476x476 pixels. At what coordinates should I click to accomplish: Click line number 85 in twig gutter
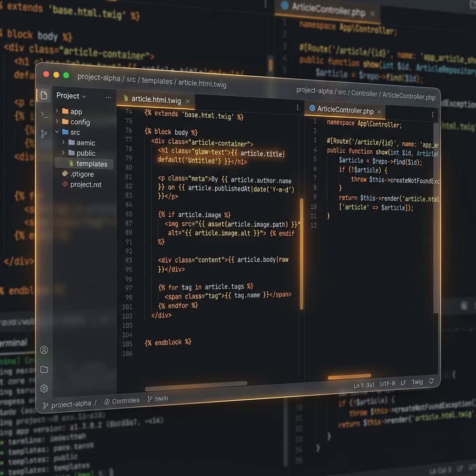pyautogui.click(x=129, y=214)
